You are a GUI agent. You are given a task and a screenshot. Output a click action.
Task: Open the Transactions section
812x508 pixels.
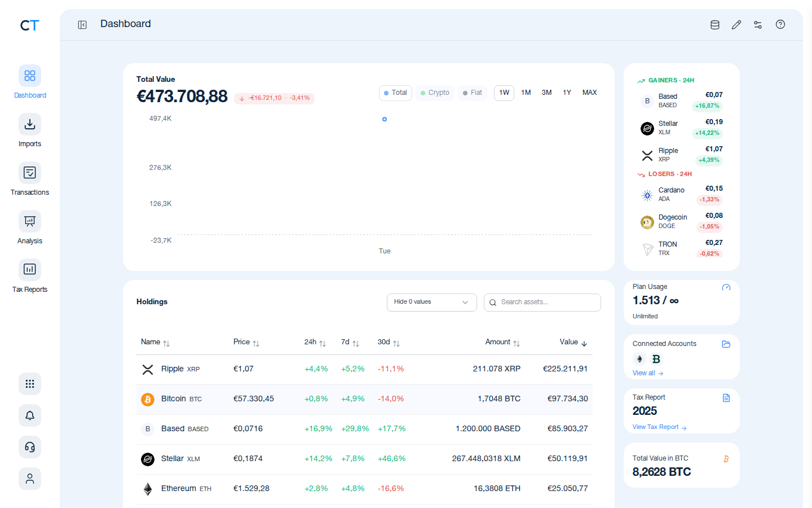pos(30,179)
